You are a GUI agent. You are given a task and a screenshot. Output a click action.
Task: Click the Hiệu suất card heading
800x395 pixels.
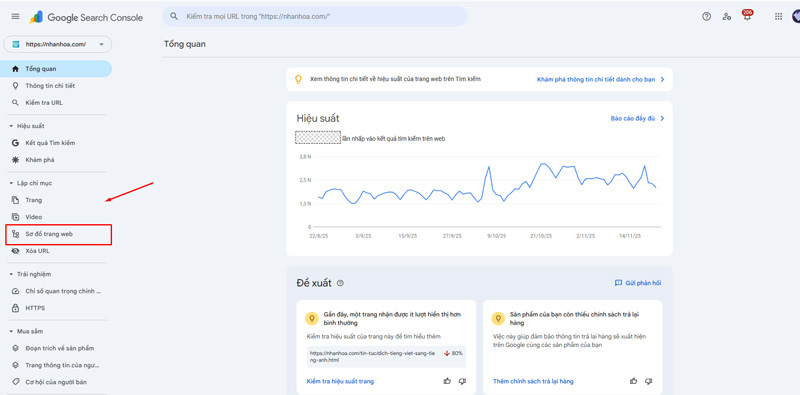(318, 119)
